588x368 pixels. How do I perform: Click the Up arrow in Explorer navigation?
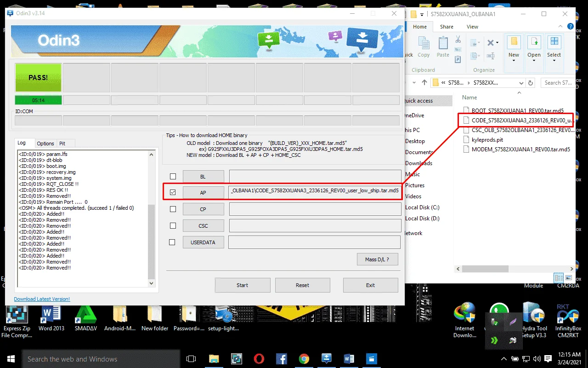pyautogui.click(x=424, y=83)
